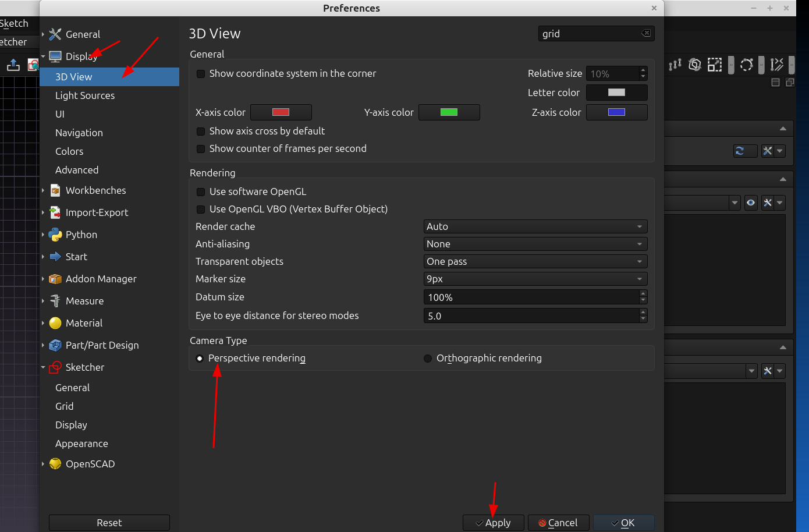Close the Preferences dialog with X
This screenshot has width=809, height=532.
pyautogui.click(x=654, y=8)
